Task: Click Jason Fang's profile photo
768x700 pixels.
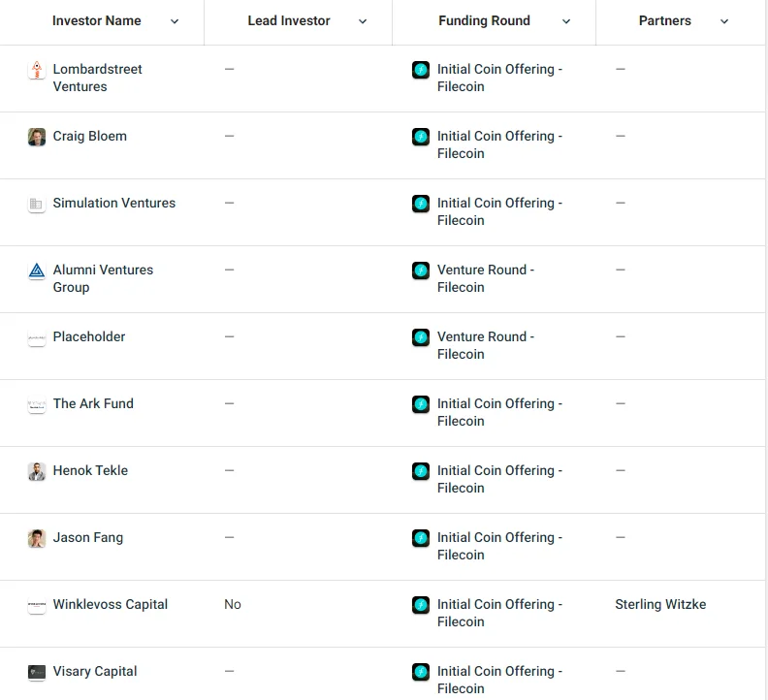Action: pyautogui.click(x=37, y=538)
